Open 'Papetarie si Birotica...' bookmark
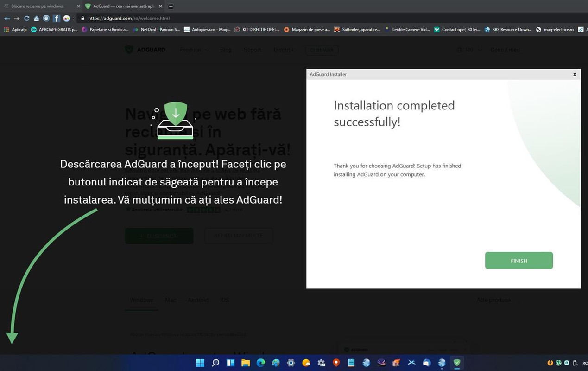588x371 pixels. (x=105, y=30)
